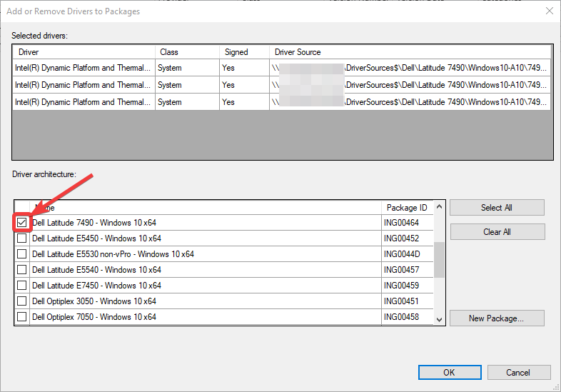Click Package ID ING00451

click(401, 301)
